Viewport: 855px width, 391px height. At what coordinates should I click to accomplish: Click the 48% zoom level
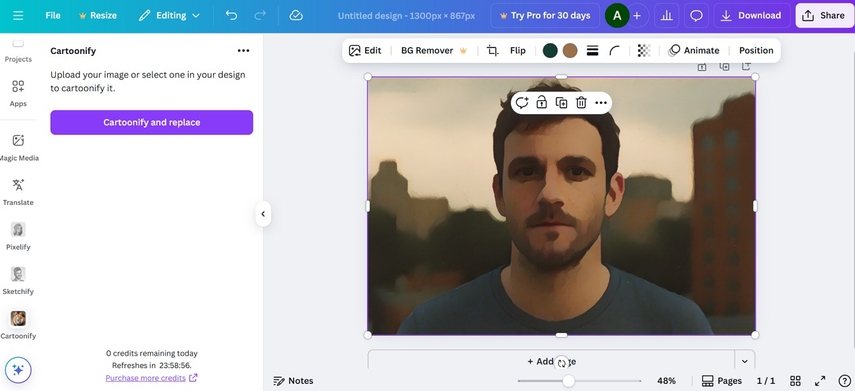tap(666, 381)
